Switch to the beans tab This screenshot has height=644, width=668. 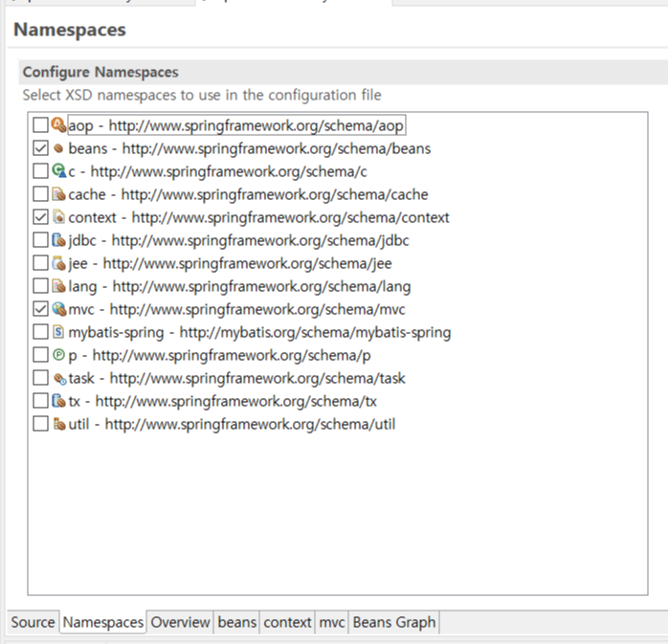237,622
